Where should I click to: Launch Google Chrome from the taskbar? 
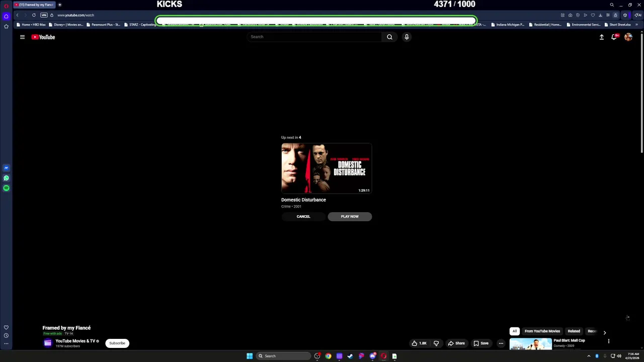coord(328,356)
